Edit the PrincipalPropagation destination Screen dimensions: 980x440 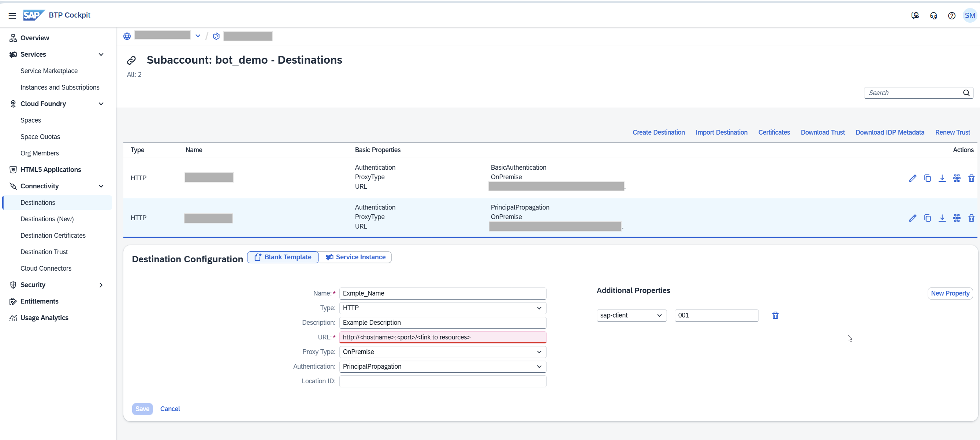click(912, 218)
